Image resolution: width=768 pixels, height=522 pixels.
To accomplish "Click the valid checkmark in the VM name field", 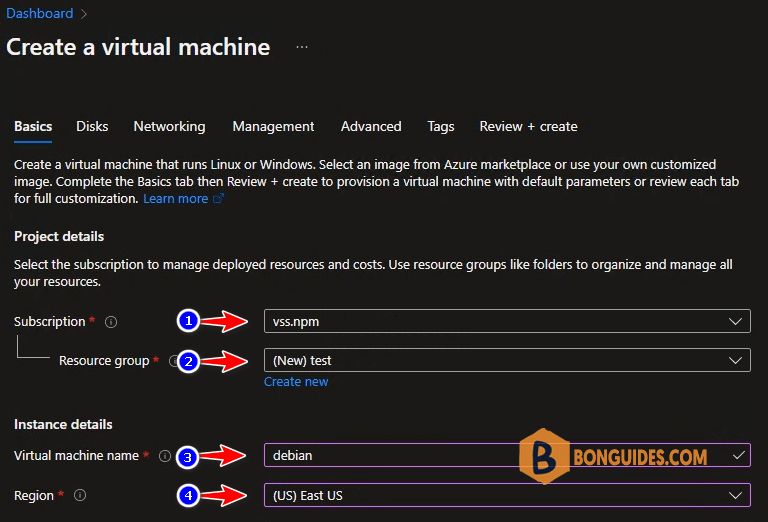I will click(739, 455).
